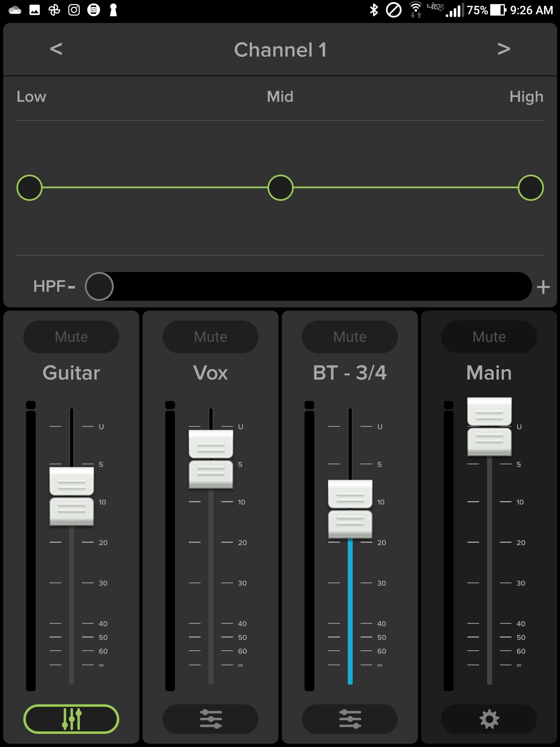
Task: Click the Guitar channel name
Action: click(71, 373)
